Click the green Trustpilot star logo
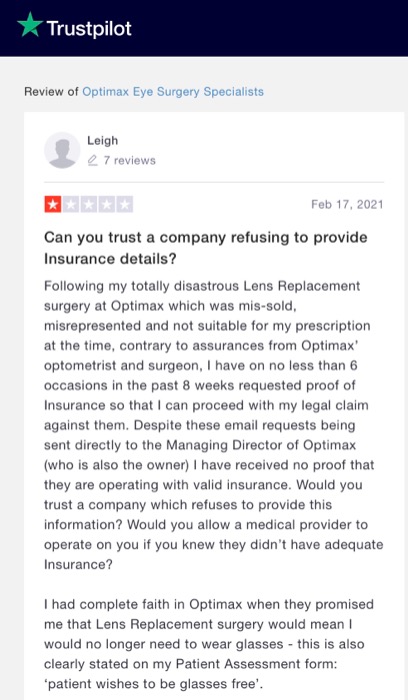 [x=30, y=24]
